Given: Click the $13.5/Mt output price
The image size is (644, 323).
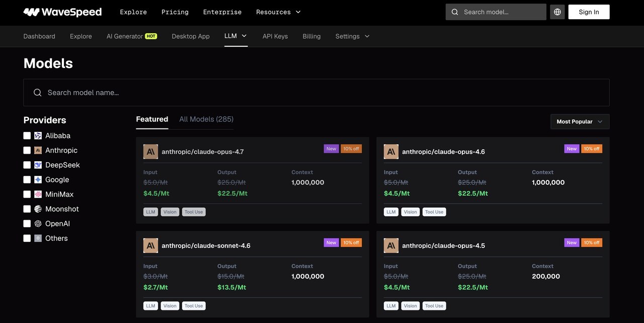Looking at the screenshot, I should pos(232,287).
